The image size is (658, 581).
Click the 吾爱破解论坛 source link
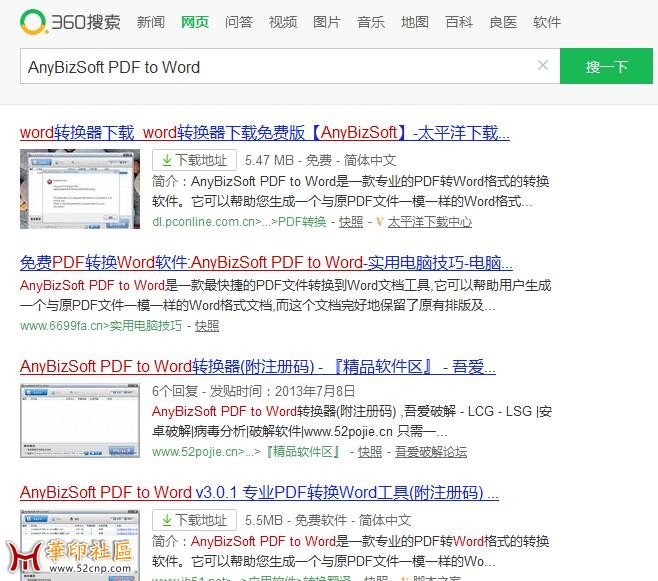431,452
